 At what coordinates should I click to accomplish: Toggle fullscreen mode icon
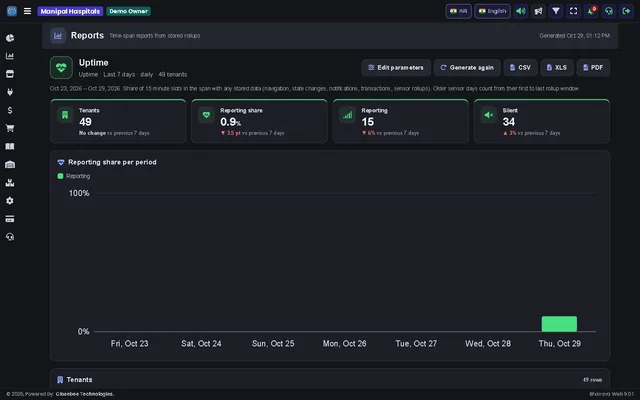[x=573, y=11]
